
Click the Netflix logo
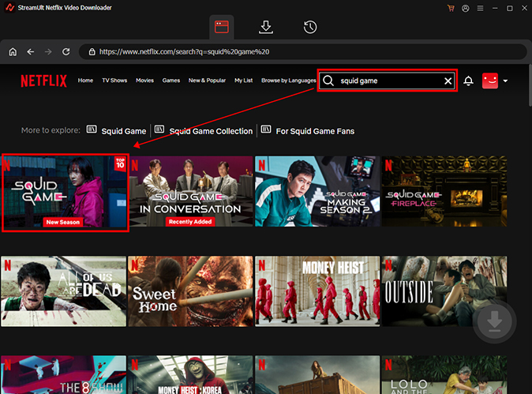tap(43, 81)
